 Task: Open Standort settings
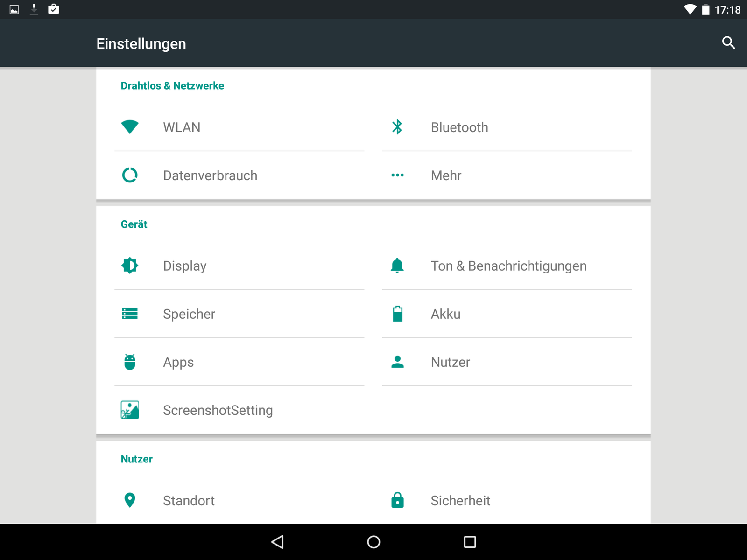(240, 500)
